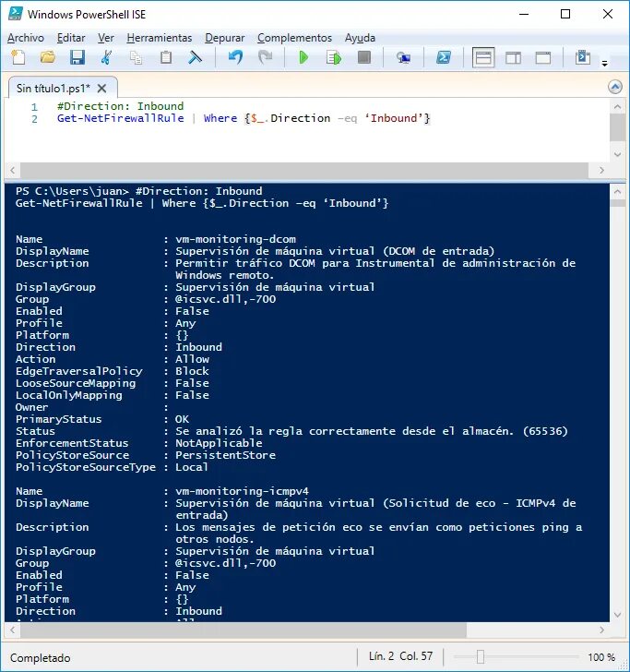This screenshot has width=630, height=672.
Task: Click Lín. 2 Col. 57 status indicator
Action: [x=401, y=656]
